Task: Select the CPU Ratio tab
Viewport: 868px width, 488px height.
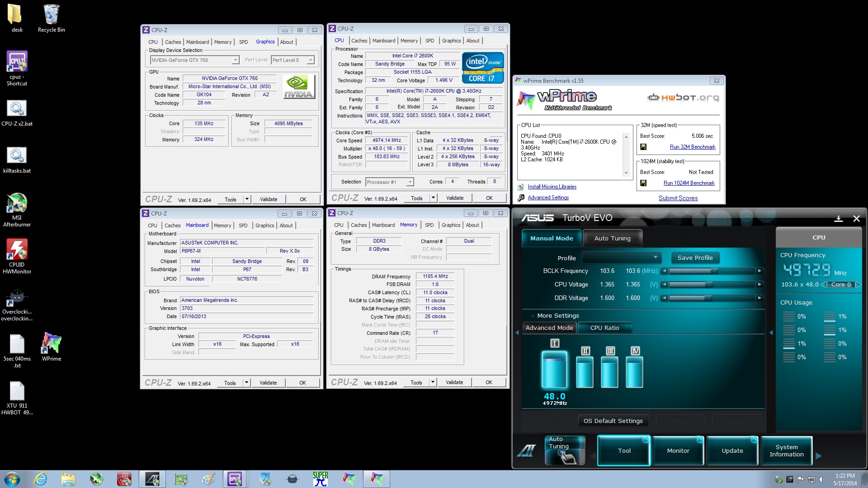Action: 604,328
